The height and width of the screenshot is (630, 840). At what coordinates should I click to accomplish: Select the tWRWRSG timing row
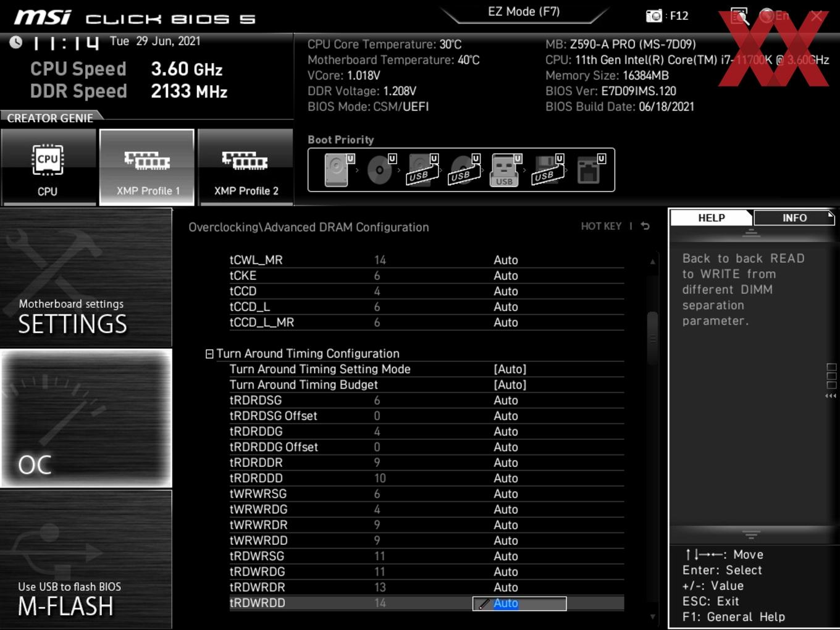point(426,493)
